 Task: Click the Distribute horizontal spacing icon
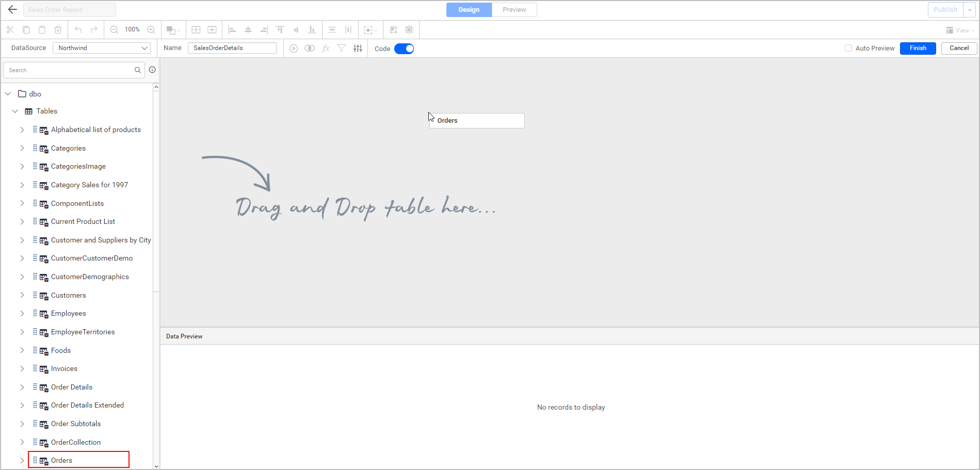click(348, 30)
